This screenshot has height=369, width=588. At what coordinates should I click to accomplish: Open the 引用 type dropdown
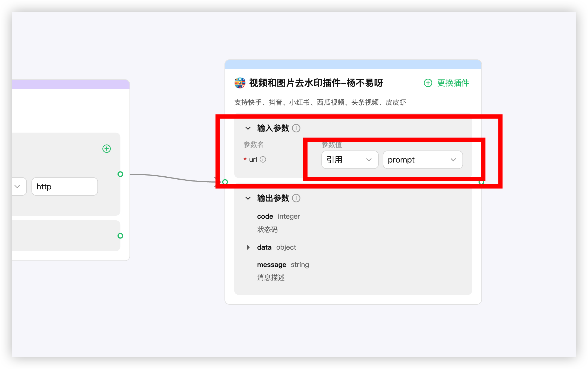coord(350,160)
